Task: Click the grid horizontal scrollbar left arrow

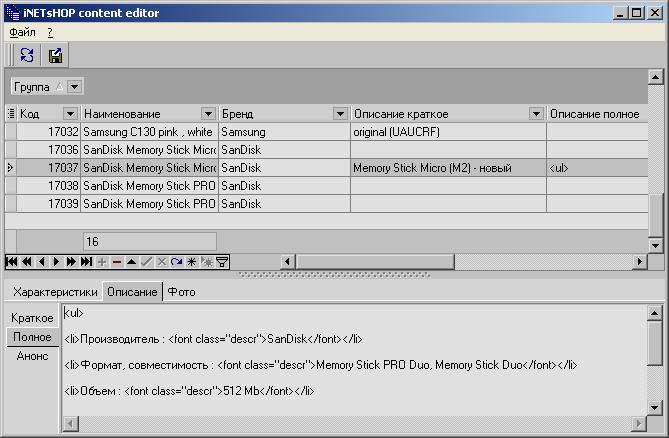Action: click(x=287, y=261)
